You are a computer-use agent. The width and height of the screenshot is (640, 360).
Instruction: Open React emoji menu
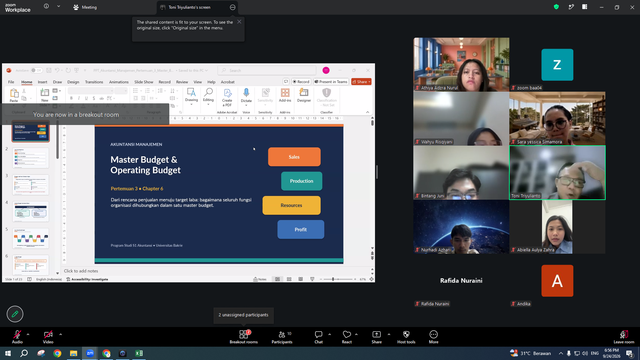tap(347, 337)
